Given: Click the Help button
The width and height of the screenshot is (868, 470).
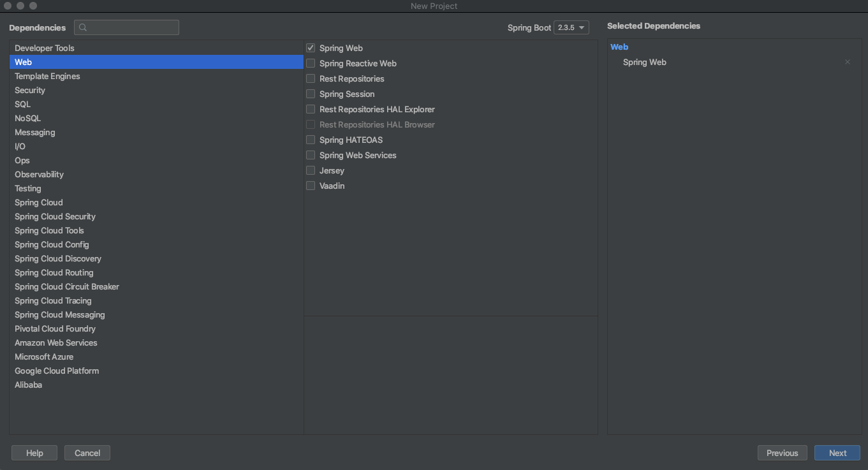Looking at the screenshot, I should click(34, 453).
